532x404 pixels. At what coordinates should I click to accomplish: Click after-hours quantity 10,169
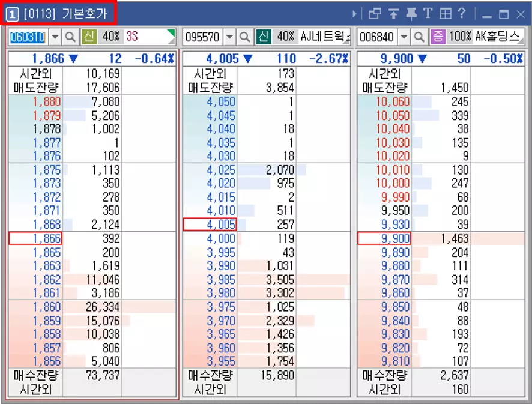point(103,74)
